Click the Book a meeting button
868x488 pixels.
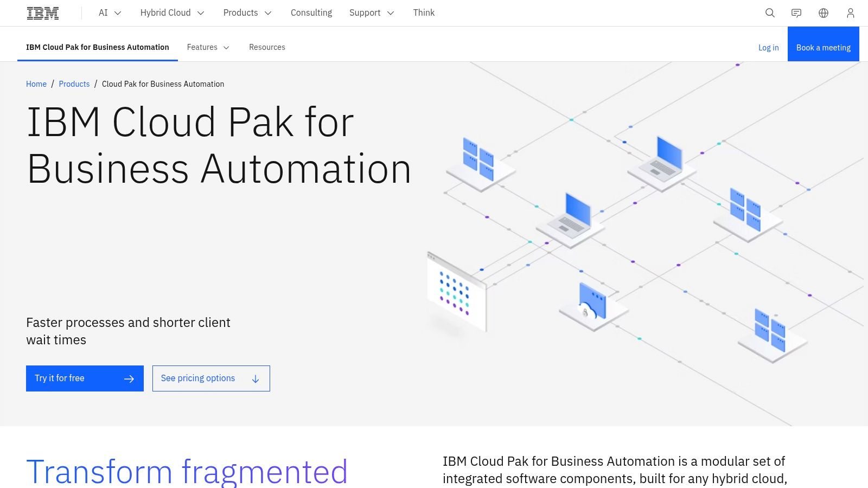point(823,47)
